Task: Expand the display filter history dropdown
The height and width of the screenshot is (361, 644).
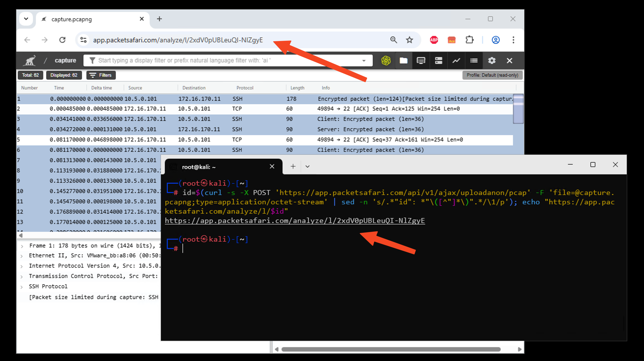Action: tap(364, 61)
